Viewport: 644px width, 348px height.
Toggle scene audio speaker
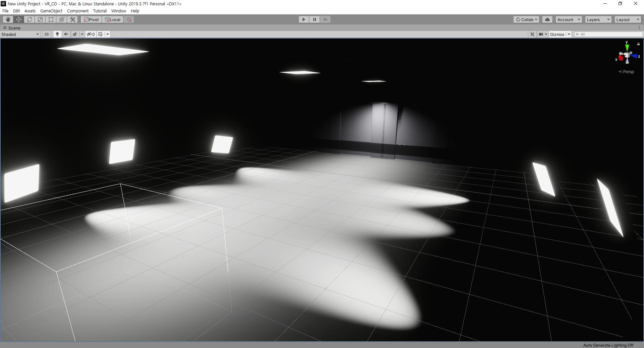66,34
